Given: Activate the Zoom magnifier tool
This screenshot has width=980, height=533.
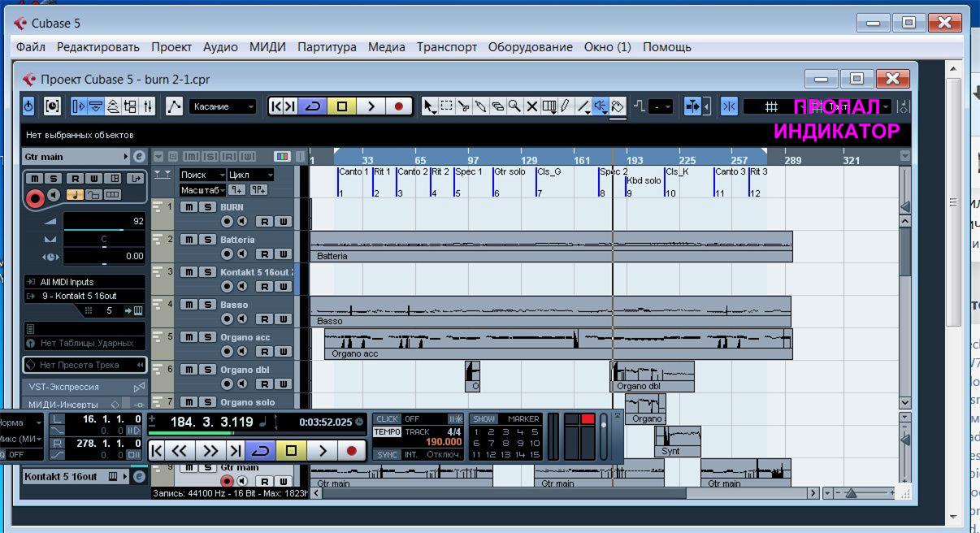Looking at the screenshot, I should pyautogui.click(x=514, y=106).
